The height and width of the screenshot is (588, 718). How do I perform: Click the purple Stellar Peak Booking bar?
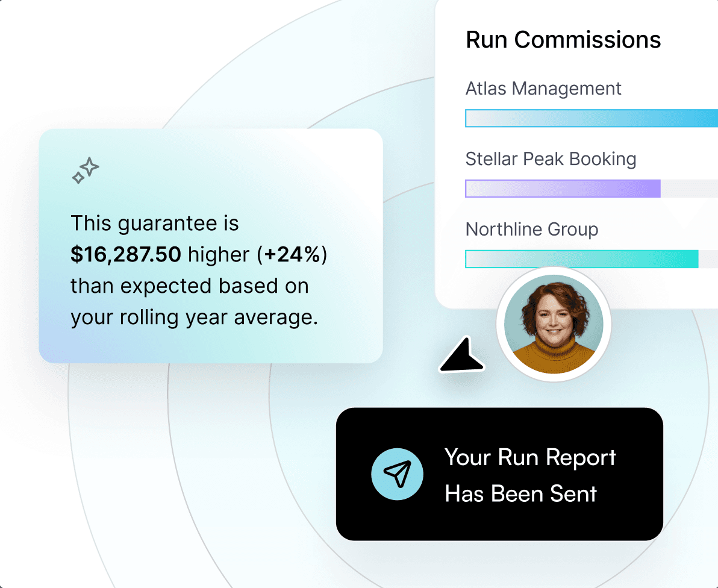coord(563,189)
